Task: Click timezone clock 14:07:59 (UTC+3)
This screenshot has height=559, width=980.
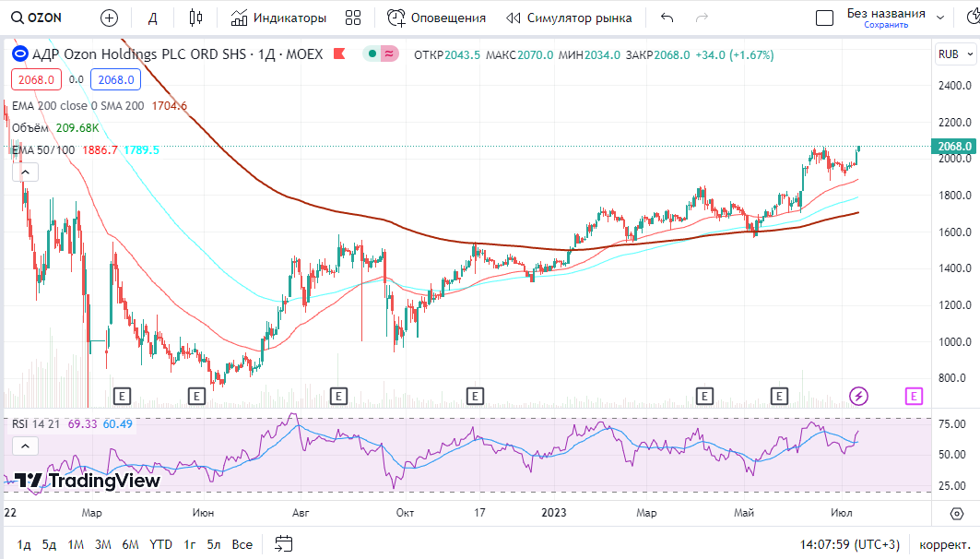Action: 849,544
